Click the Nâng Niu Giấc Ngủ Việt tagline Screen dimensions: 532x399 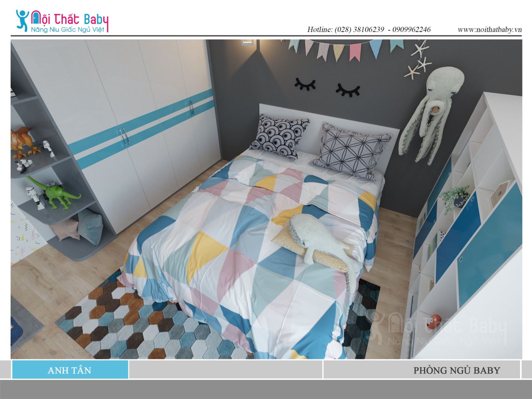click(x=68, y=30)
